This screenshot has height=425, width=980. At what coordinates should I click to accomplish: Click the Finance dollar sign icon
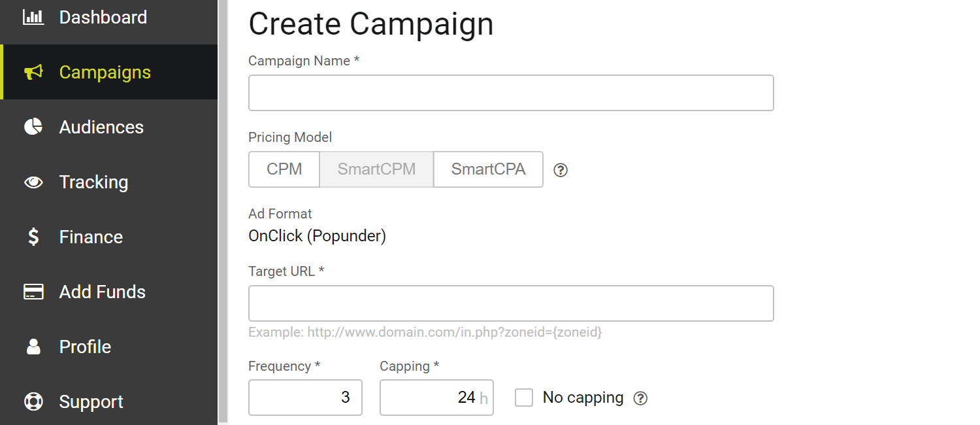pos(33,237)
